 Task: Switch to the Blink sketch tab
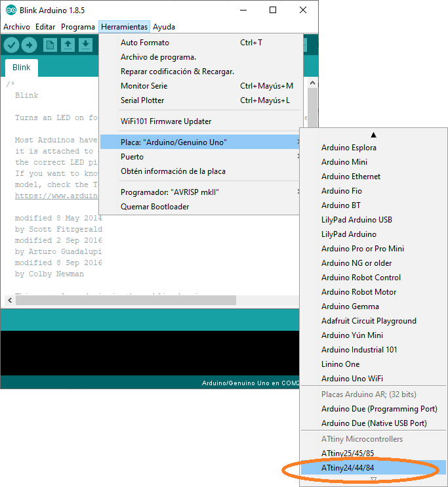[22, 68]
